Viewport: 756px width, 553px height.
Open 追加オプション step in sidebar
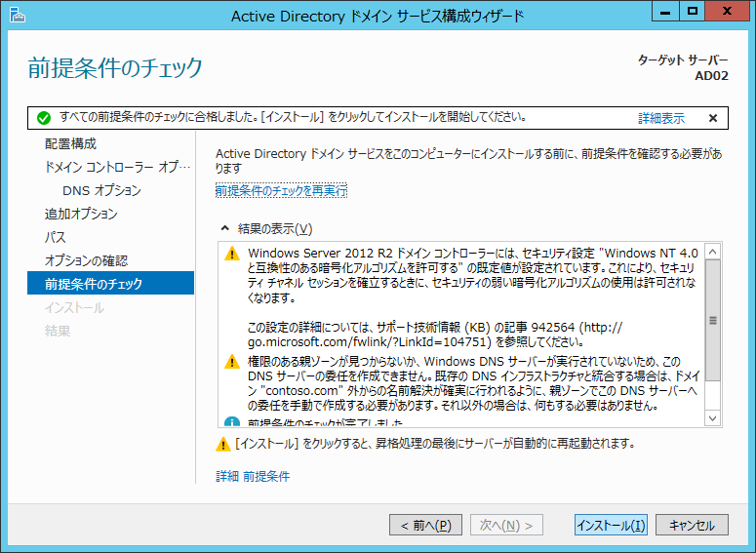pyautogui.click(x=81, y=214)
